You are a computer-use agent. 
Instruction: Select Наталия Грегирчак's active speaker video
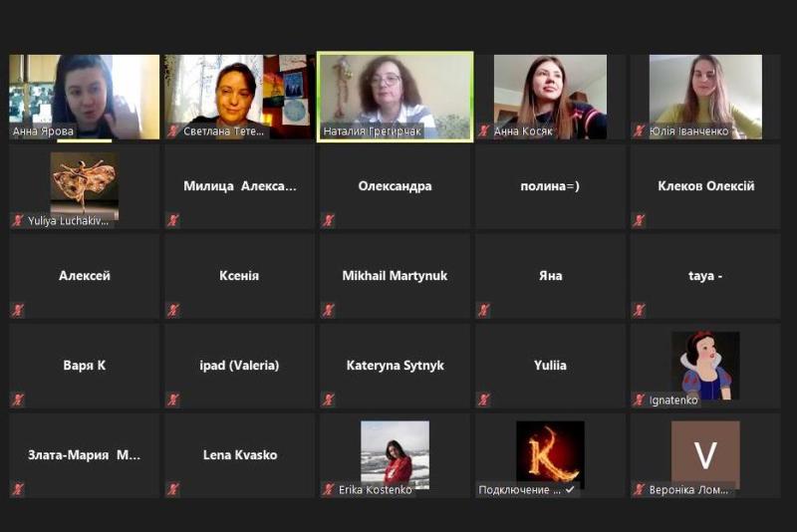395,97
